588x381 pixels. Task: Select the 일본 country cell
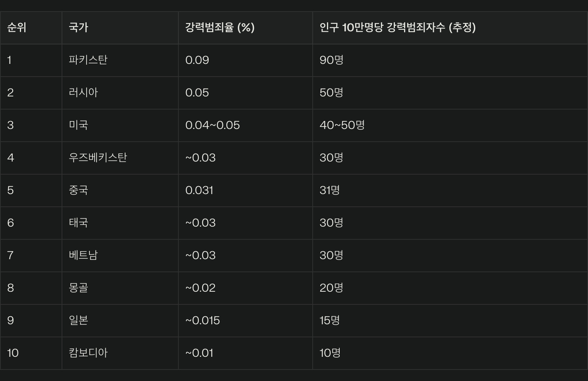(78, 320)
